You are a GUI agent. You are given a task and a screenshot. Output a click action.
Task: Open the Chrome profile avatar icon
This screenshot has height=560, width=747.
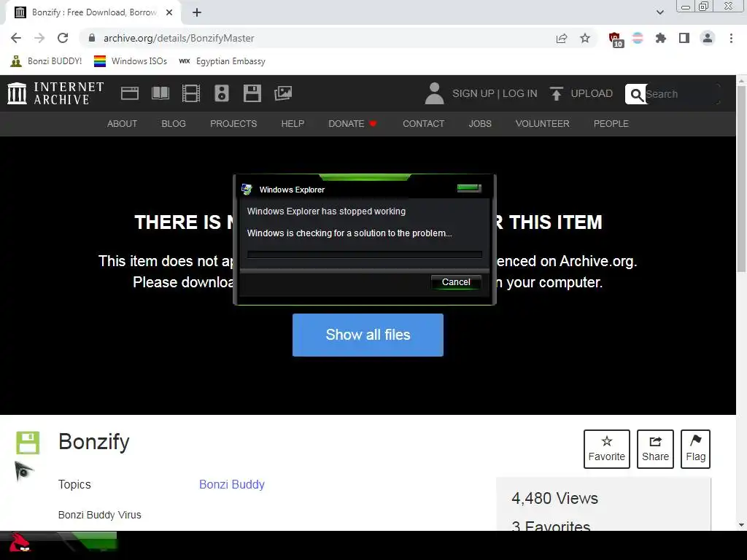pos(708,38)
